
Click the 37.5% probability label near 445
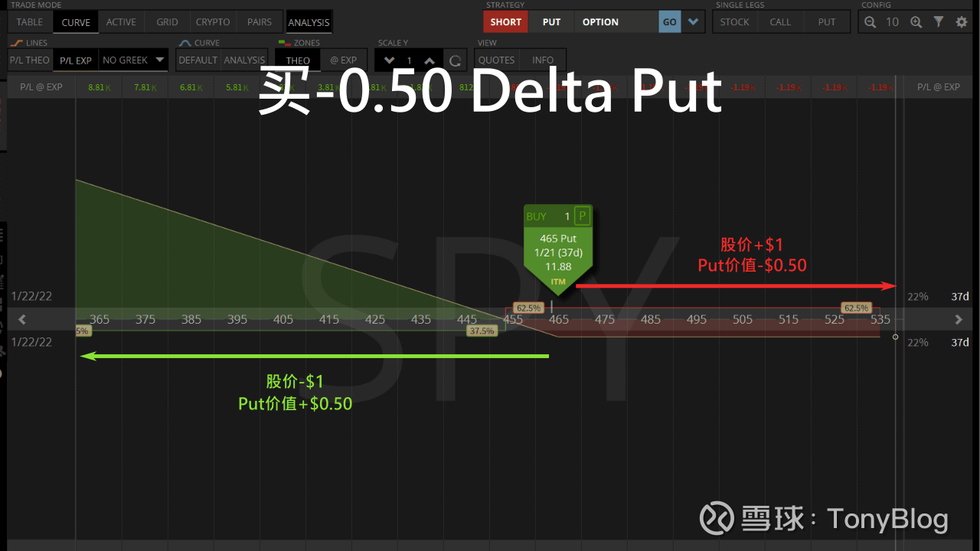[x=482, y=331]
